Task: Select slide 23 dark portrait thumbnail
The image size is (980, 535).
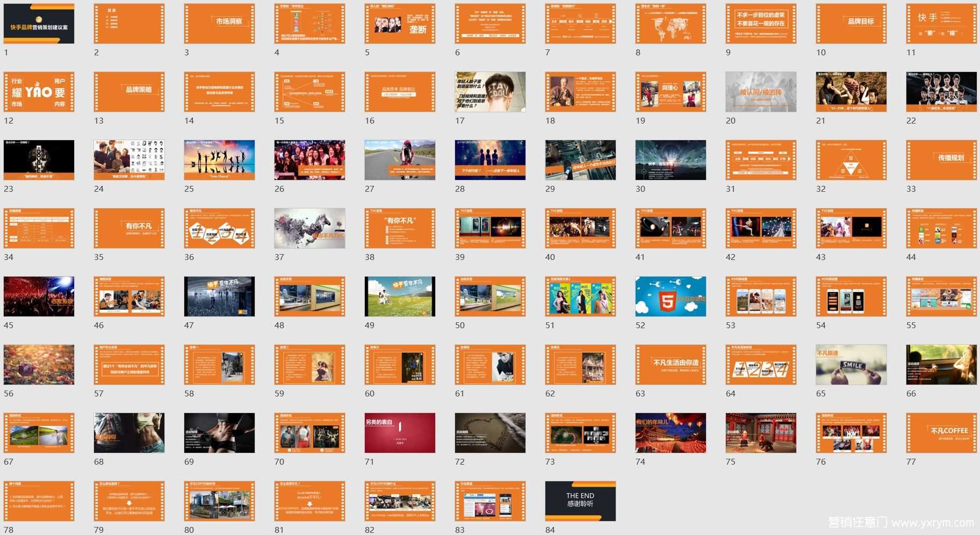Action: tap(39, 160)
